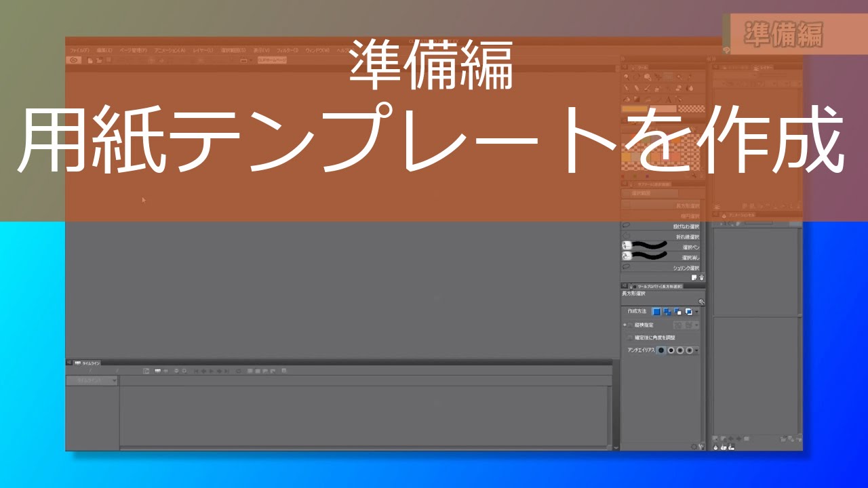
Task: Open the 編集(E) menu
Action: pyautogui.click(x=104, y=50)
